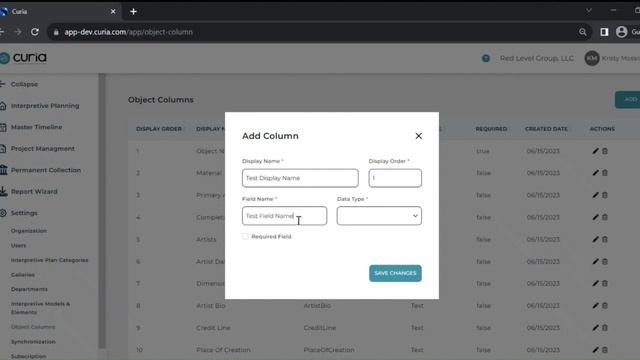
Task: Click the PlaceOfCreation field name cell
Action: point(329,350)
